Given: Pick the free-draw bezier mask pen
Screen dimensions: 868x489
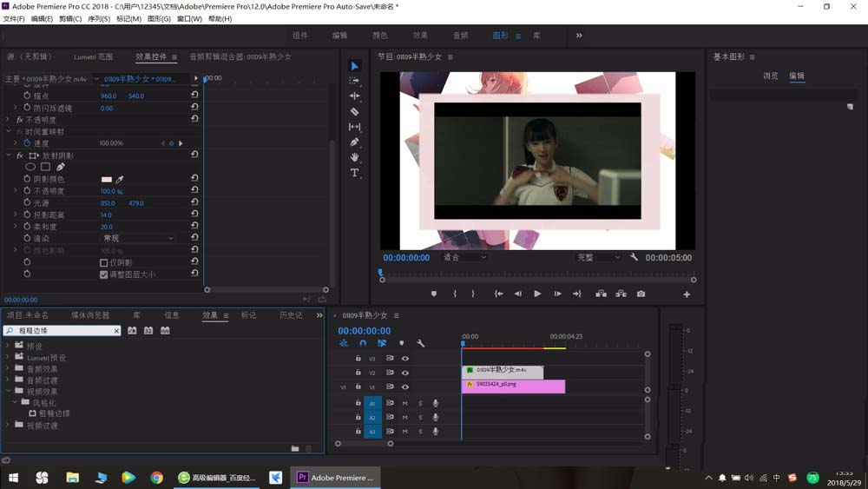Looking at the screenshot, I should 61,167.
